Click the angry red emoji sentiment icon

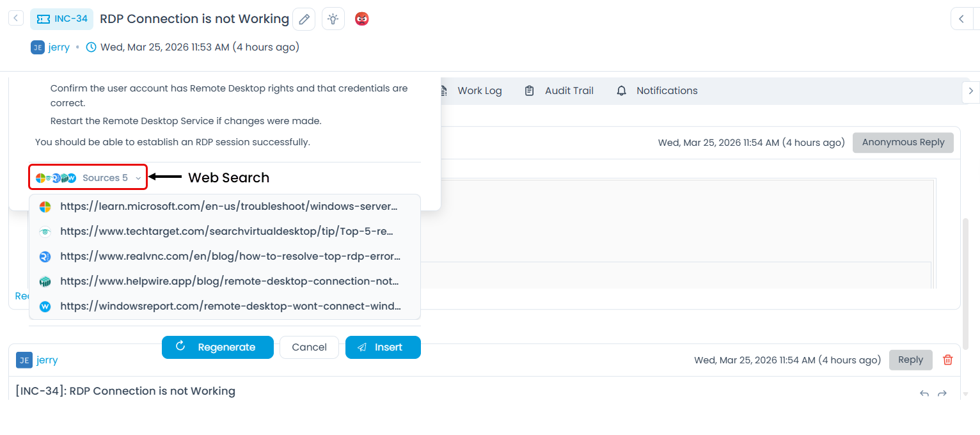[x=362, y=19]
